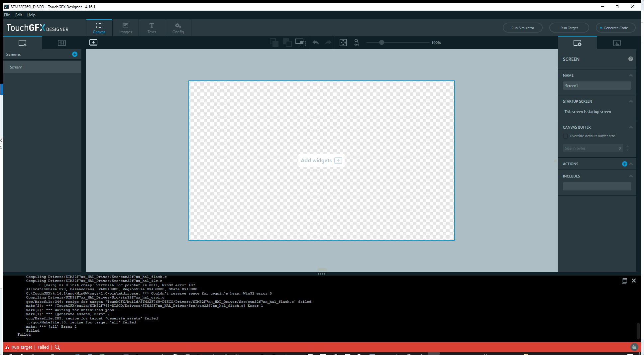Click Generate Code button
This screenshot has width=644, height=355.
[615, 28]
